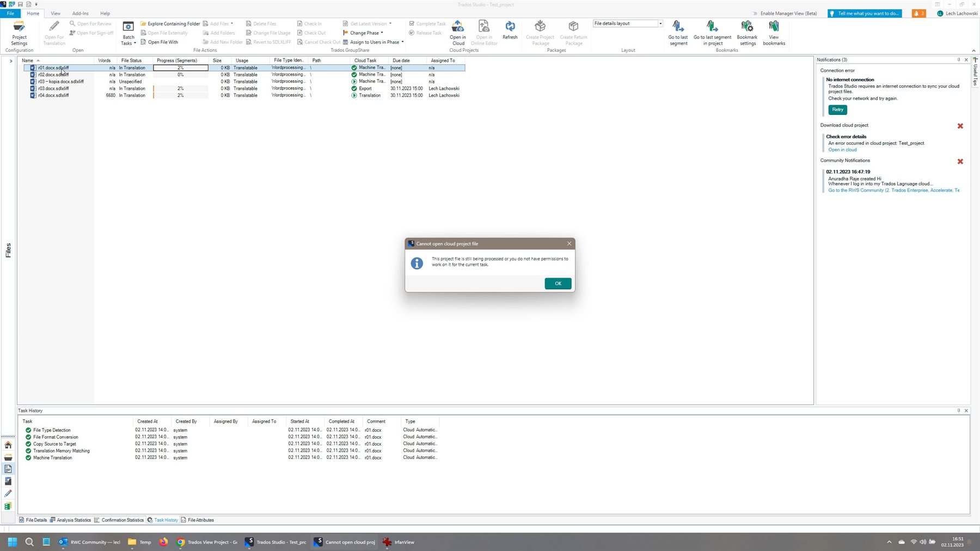Open Bookmark settings
Image resolution: width=980 pixels, height=551 pixels.
click(x=746, y=32)
